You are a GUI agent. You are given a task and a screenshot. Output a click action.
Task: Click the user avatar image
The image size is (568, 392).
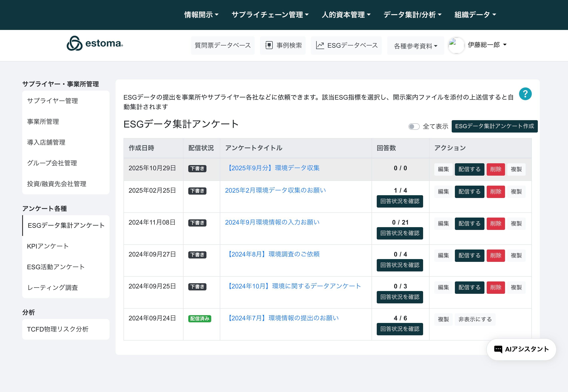[x=456, y=45]
